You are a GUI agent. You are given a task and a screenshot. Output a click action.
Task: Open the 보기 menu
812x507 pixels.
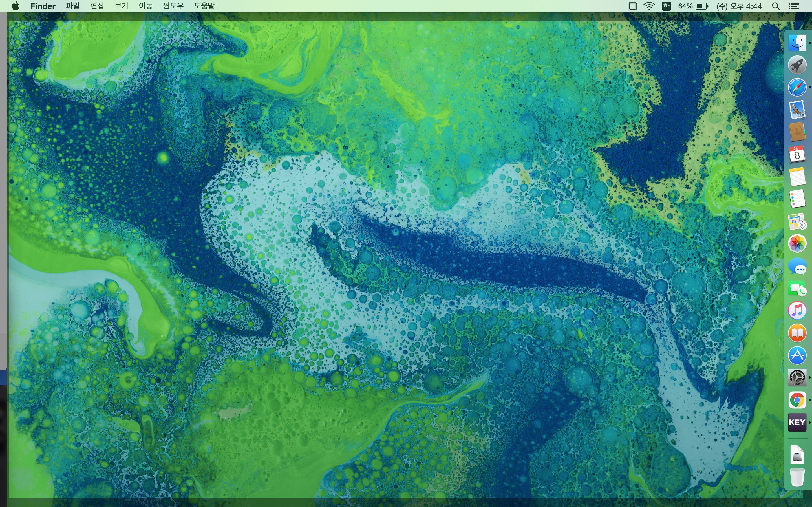click(x=121, y=6)
